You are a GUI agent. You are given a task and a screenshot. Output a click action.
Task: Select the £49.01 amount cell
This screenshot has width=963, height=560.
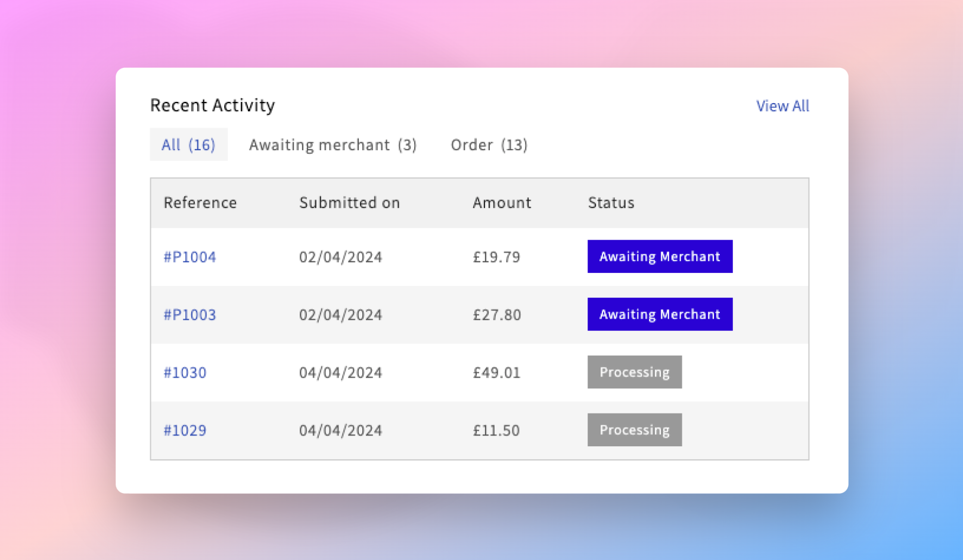click(496, 372)
